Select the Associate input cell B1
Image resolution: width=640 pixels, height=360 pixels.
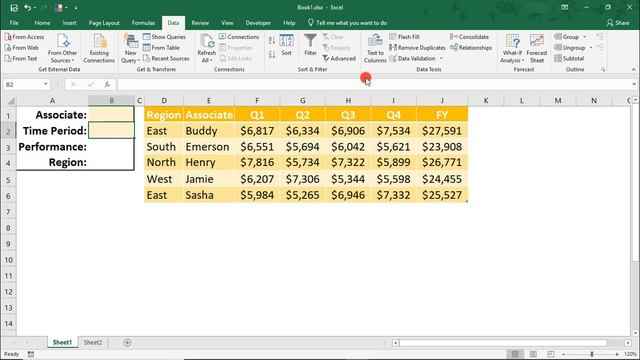pos(111,115)
